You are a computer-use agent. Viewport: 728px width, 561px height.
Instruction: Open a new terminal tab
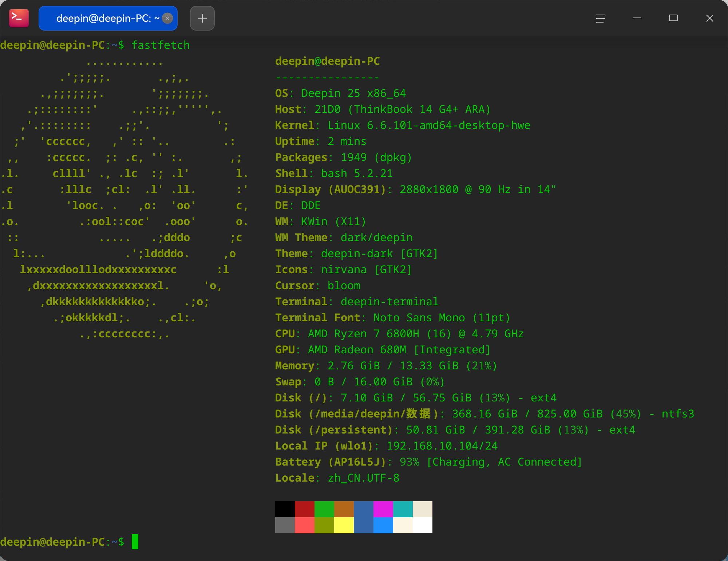click(x=202, y=18)
